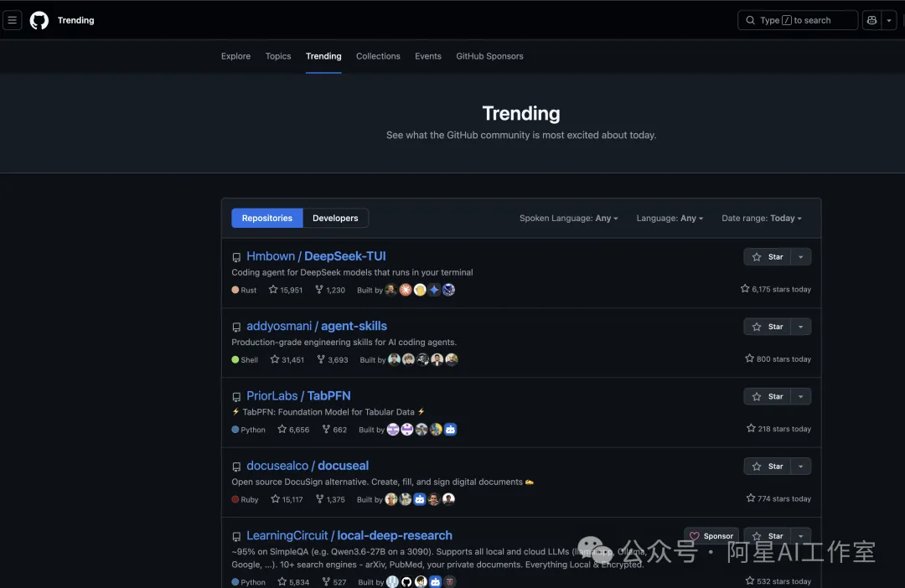Expand the Language: Any filter
Viewport: 905px width, 588px height.
pyautogui.click(x=670, y=218)
